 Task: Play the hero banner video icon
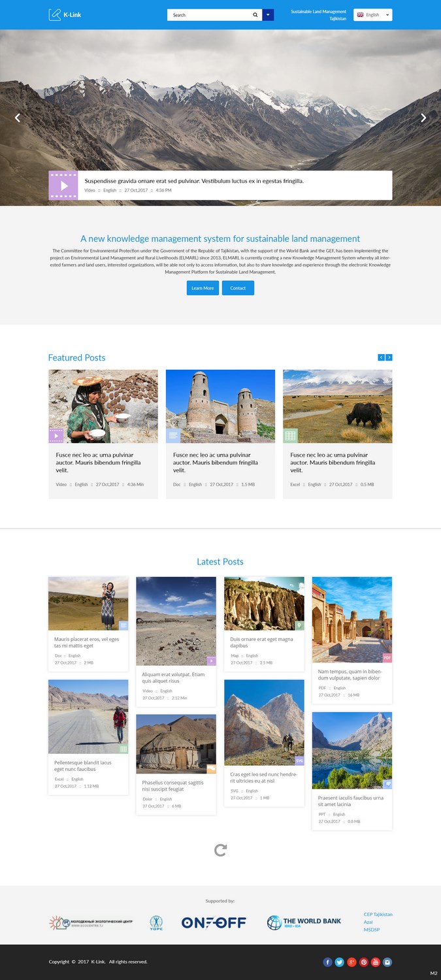(63, 186)
